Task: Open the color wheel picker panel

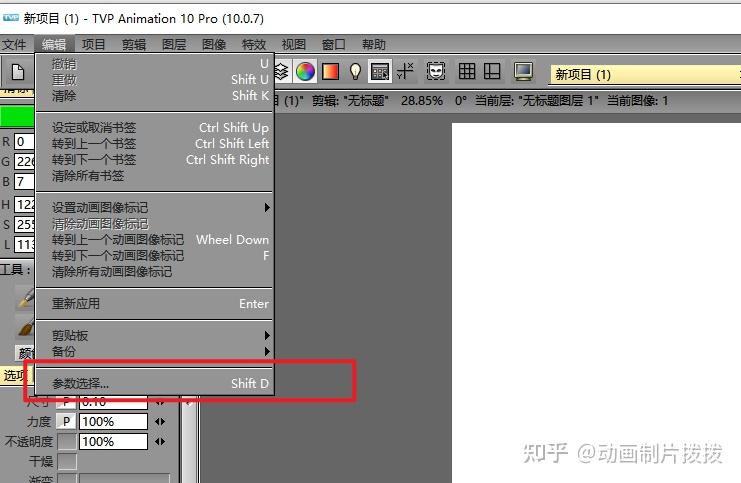Action: [305, 72]
